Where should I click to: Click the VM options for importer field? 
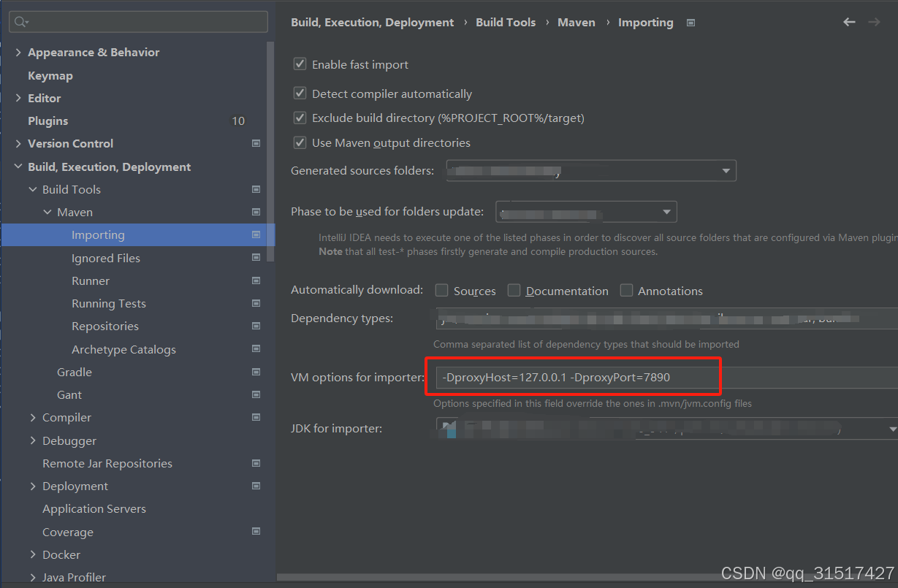(x=667, y=378)
